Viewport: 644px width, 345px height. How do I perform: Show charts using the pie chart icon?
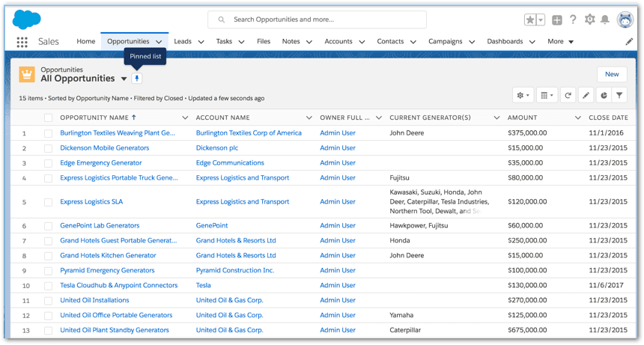(603, 96)
